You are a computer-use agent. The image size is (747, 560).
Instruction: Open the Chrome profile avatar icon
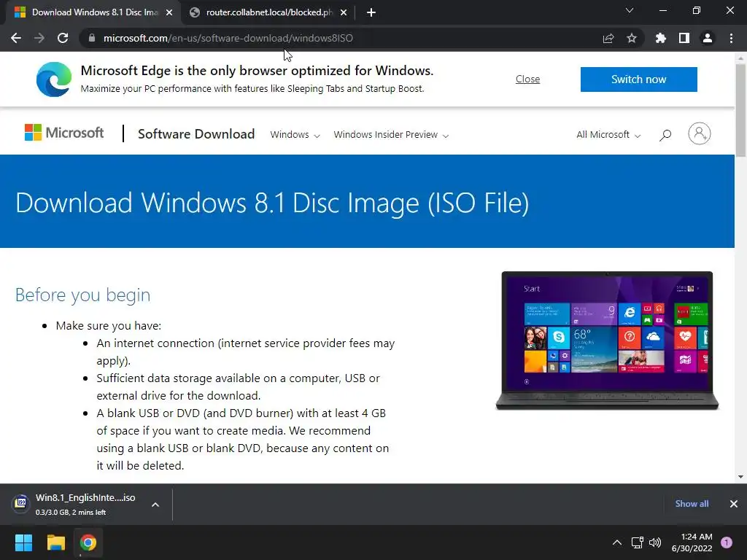[708, 38]
